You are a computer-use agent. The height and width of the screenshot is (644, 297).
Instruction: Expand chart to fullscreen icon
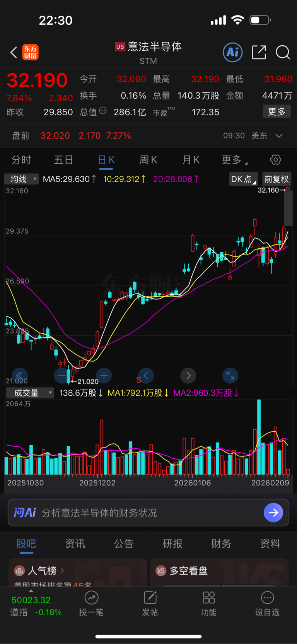(x=230, y=376)
